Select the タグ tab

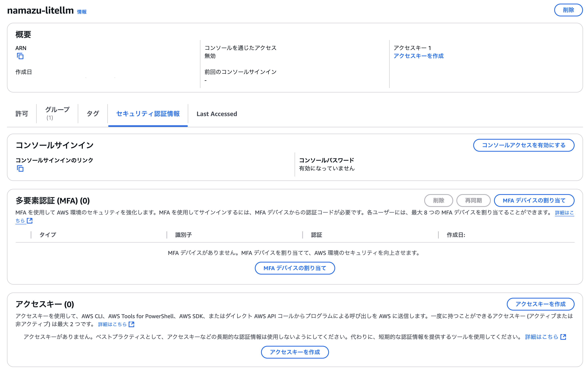[x=93, y=114]
